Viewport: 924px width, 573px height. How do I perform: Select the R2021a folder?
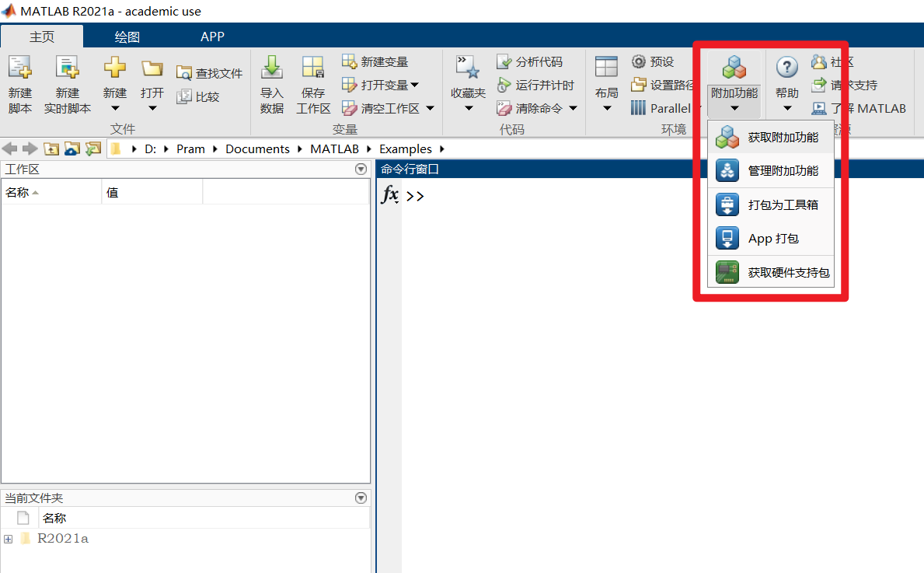[x=62, y=538]
